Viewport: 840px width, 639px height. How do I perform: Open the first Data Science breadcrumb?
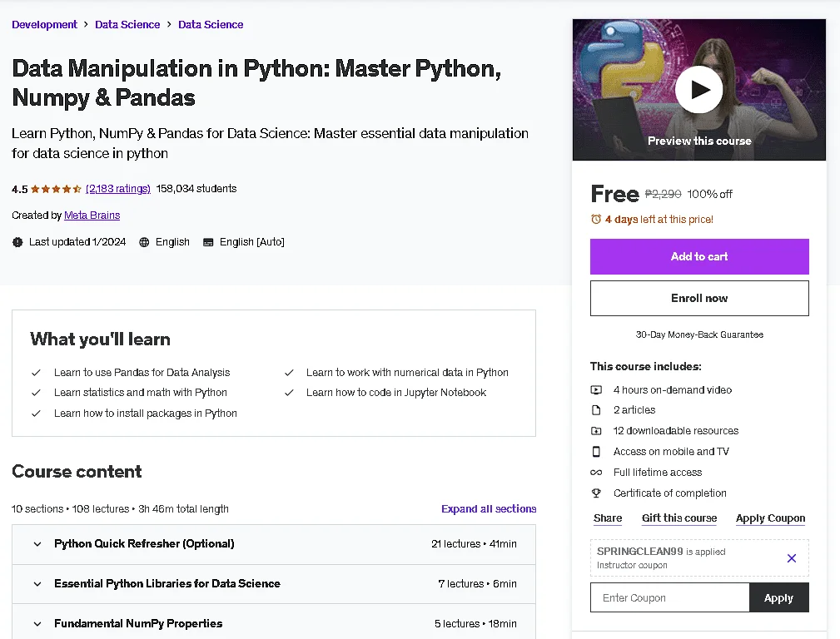click(127, 25)
